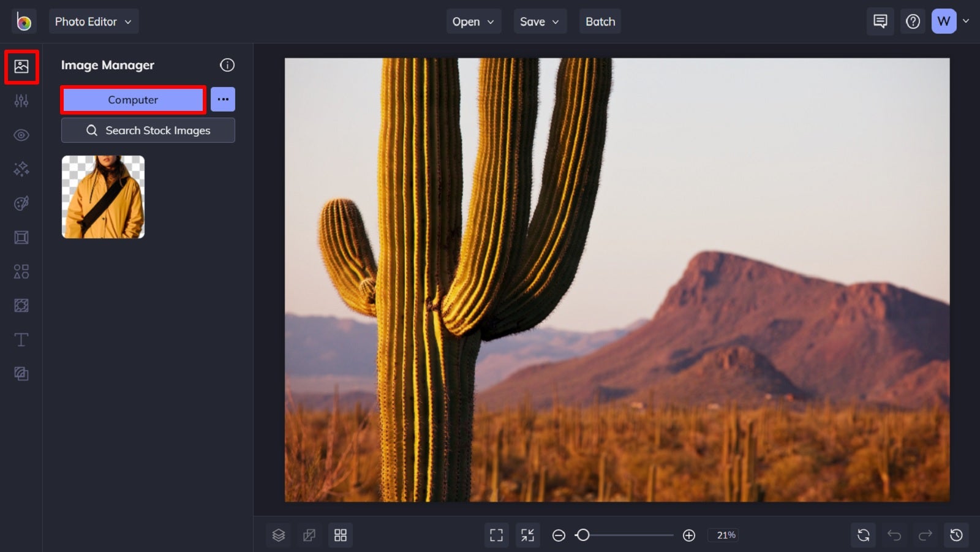Toggle the grid view button

tap(341, 535)
